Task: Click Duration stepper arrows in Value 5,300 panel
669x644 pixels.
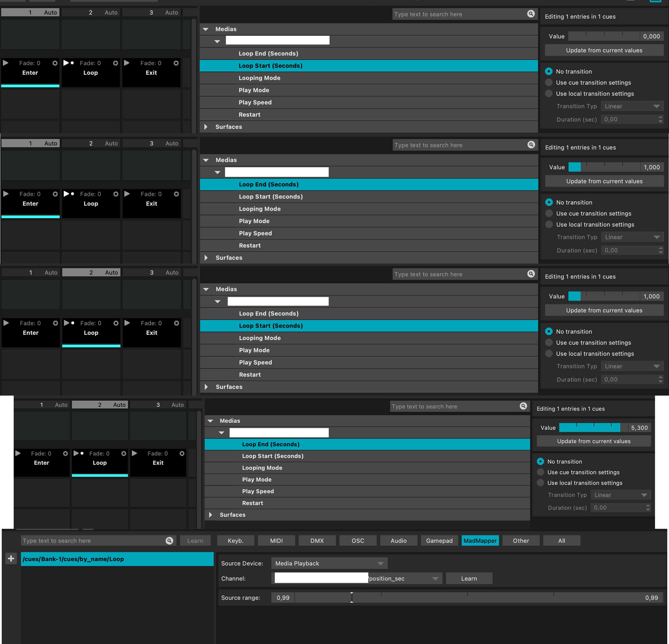Action: click(x=648, y=508)
